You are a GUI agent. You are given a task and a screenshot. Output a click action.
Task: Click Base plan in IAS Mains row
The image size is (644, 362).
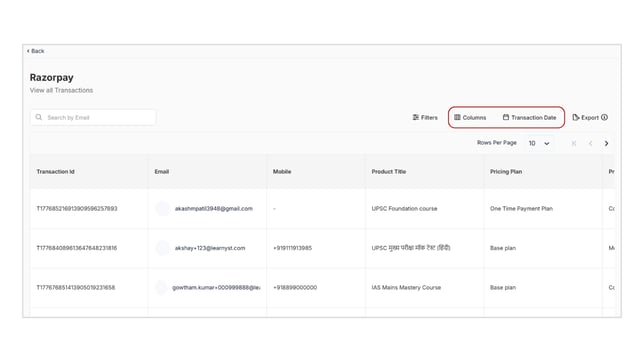click(503, 288)
